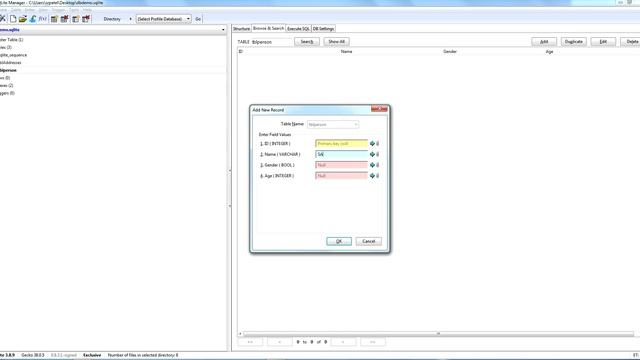Click the Drop Table icon with red mark

(64, 19)
